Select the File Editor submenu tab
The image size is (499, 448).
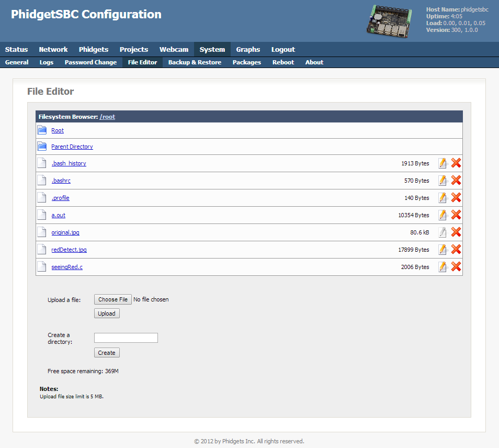(142, 62)
